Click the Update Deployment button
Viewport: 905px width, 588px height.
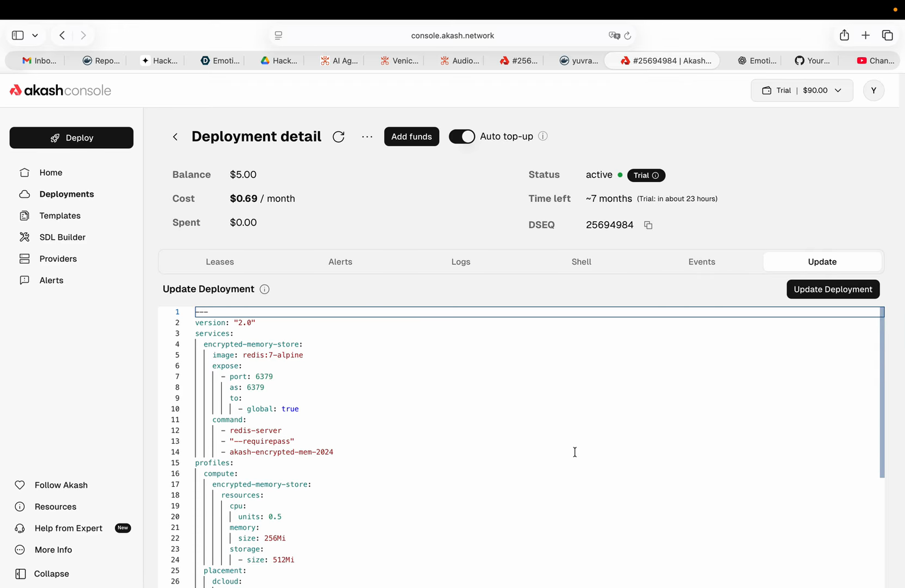833,289
